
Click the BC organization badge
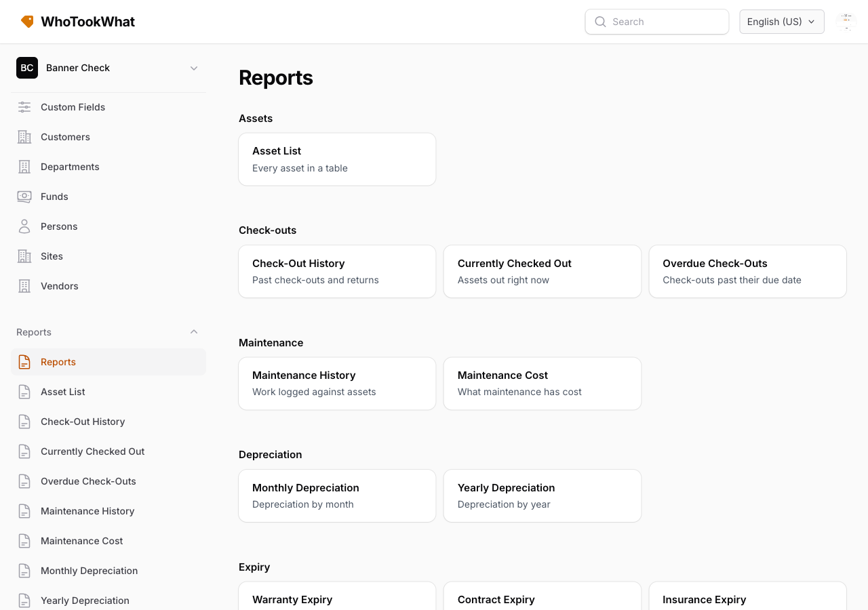(27, 68)
